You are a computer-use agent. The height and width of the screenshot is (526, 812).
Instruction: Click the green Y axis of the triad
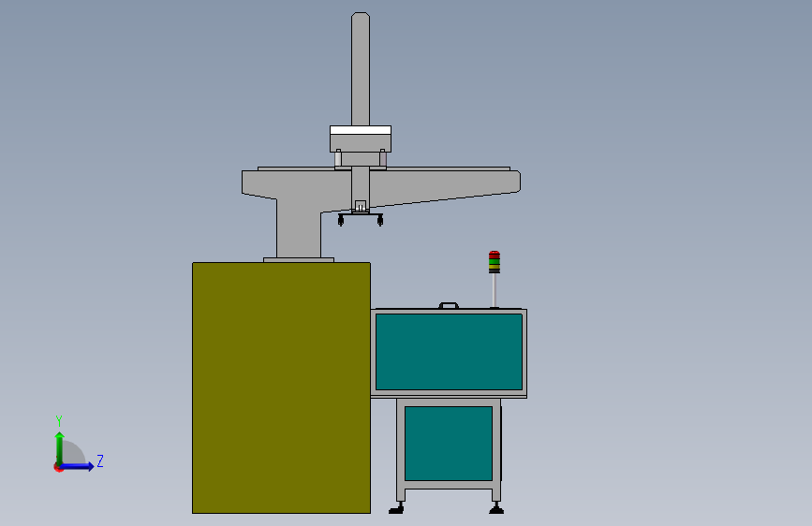tap(60, 447)
